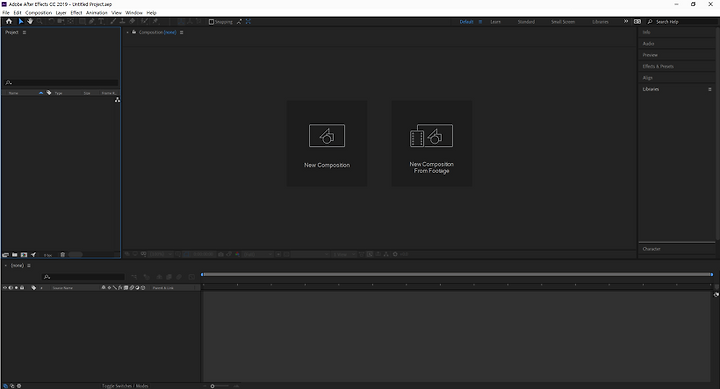Delete selected project items via trash icon

tap(62, 255)
